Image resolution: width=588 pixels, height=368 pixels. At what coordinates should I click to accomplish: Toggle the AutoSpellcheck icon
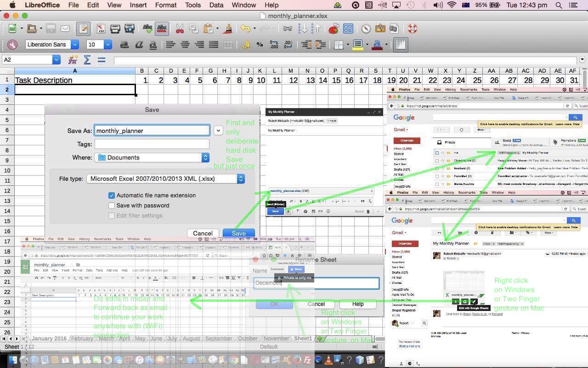[162, 29]
